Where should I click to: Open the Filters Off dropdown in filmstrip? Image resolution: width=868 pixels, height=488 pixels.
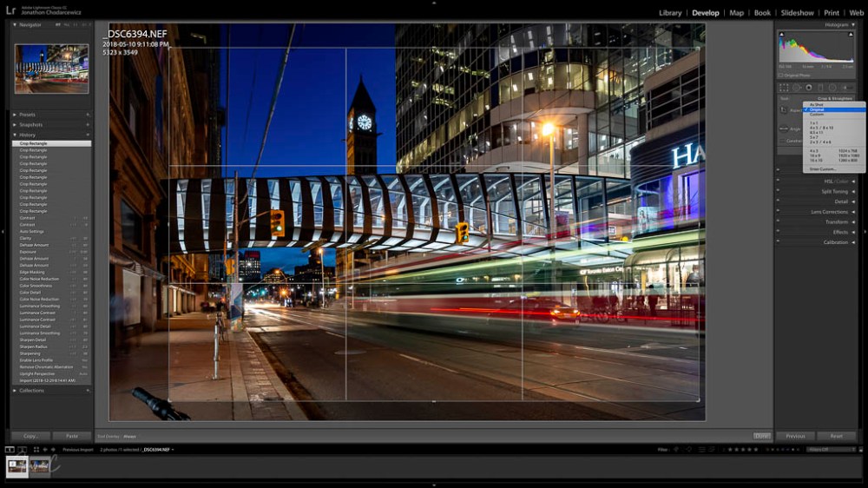(829, 450)
